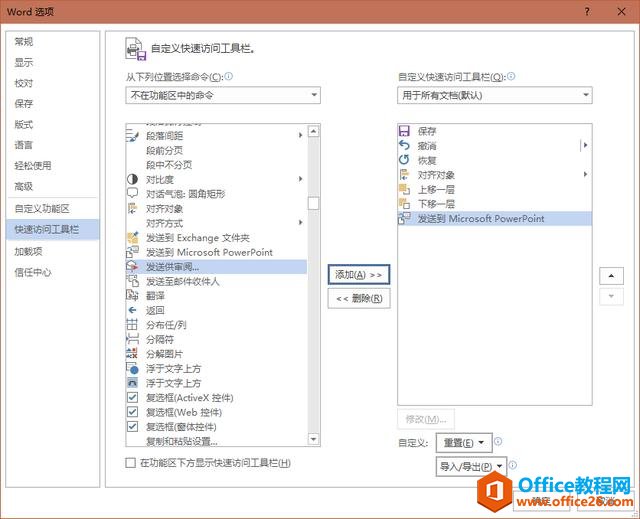Click the 分隔符 breaks icon
Screen dimensions: 640x519
132,339
